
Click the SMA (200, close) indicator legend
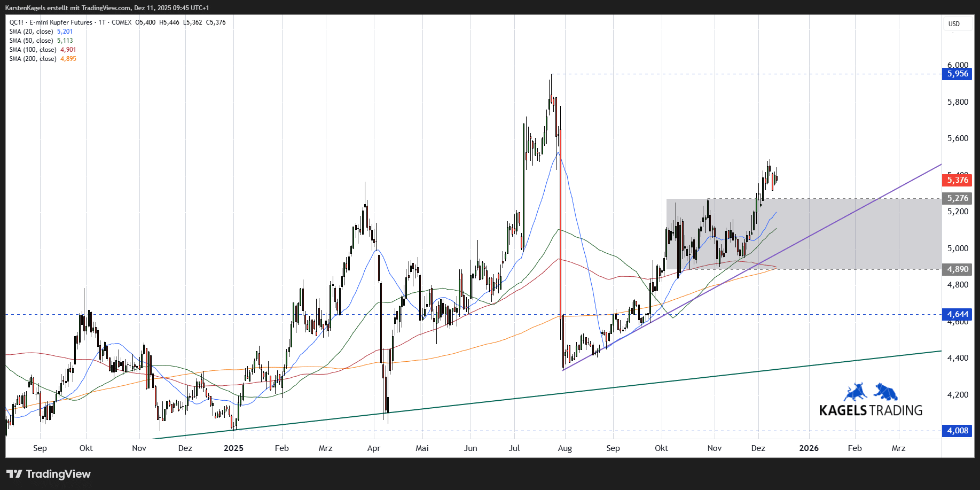[x=33, y=59]
